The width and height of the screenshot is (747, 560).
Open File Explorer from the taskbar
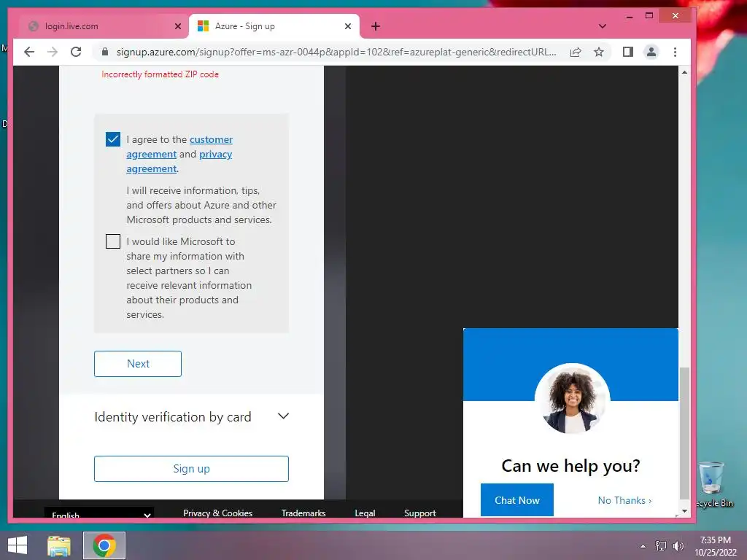coord(58,545)
